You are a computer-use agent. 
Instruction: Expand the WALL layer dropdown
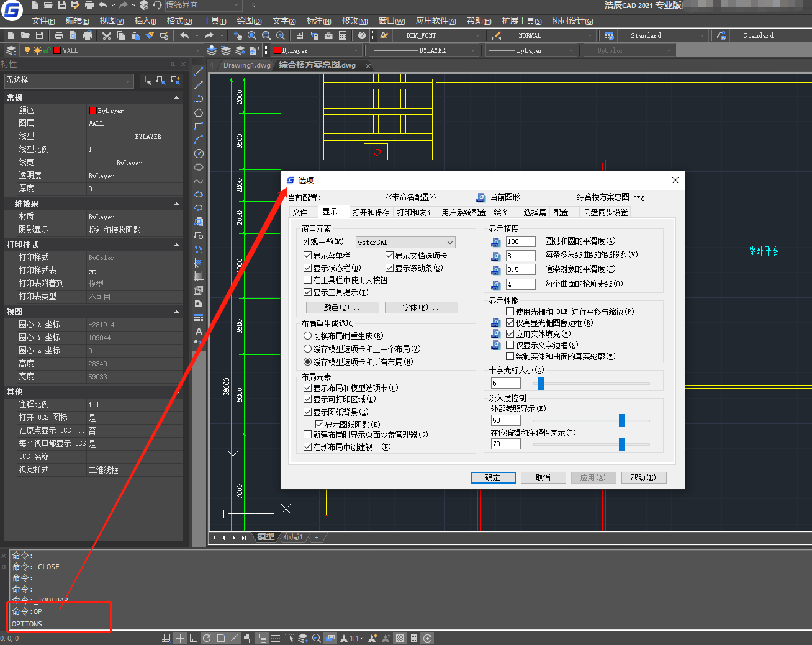(197, 50)
